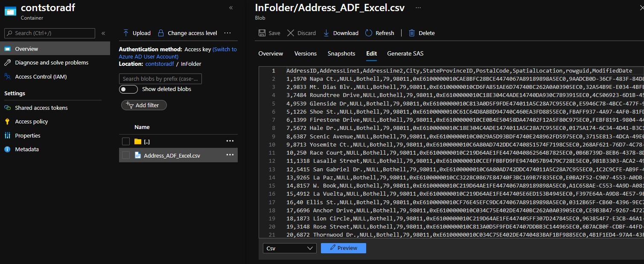The height and width of the screenshot is (264, 644).
Task: Click the Discard X icon
Action: tap(291, 33)
